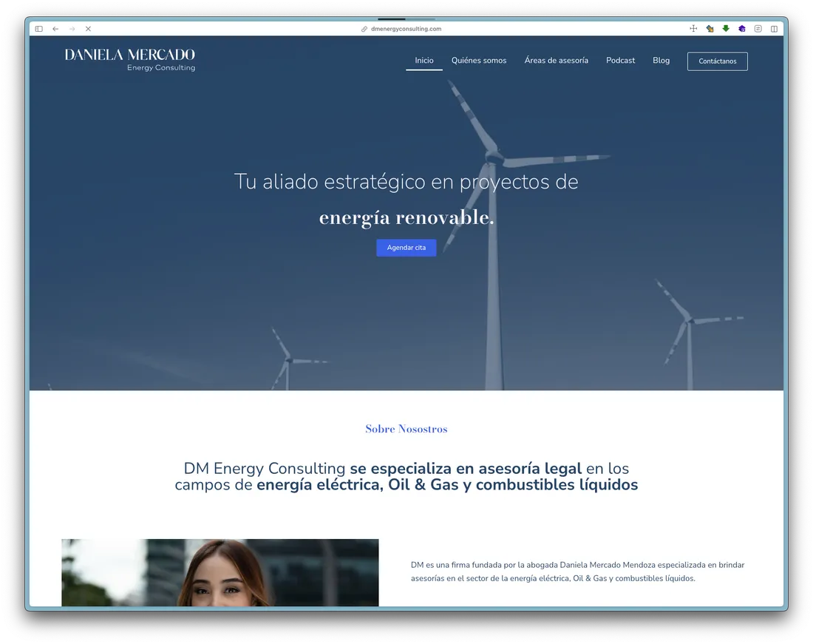Click the Agendar cita button
The height and width of the screenshot is (644, 813).
[x=406, y=248]
